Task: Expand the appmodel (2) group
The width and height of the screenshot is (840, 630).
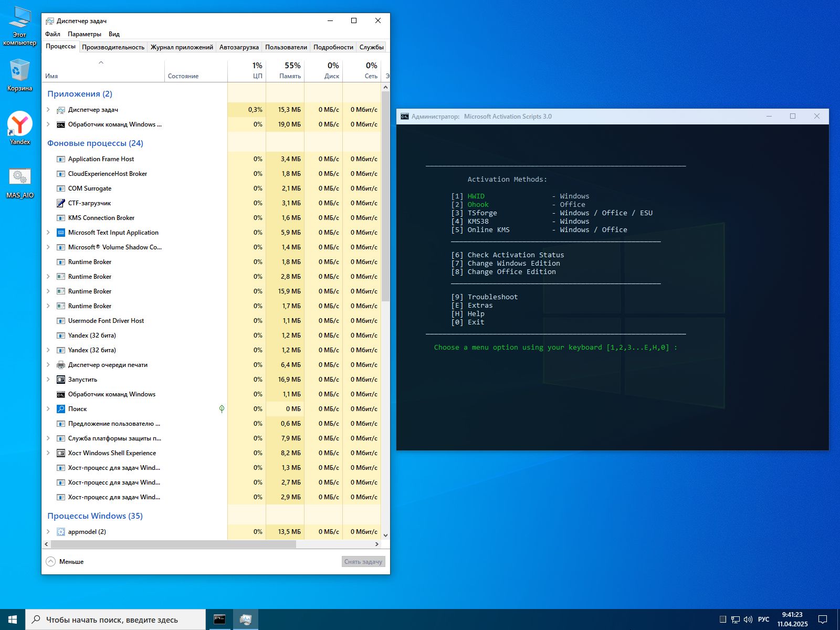Action: tap(48, 532)
